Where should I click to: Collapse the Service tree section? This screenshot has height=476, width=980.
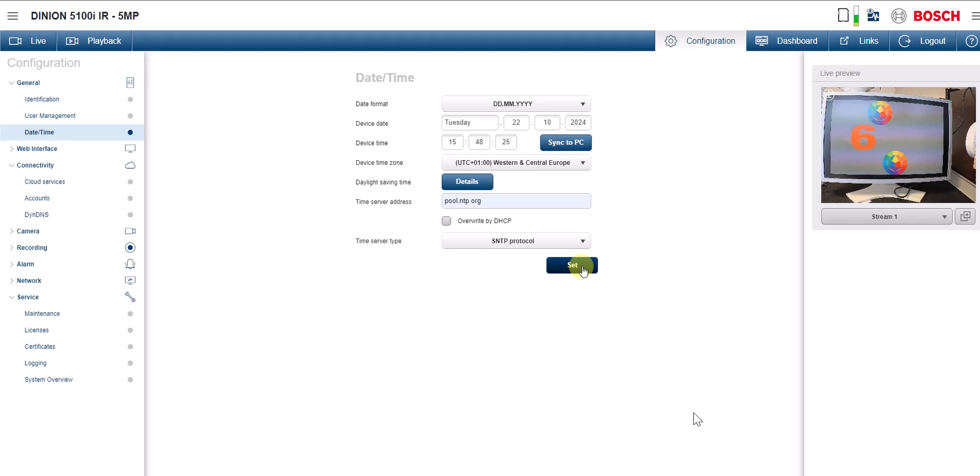[x=11, y=297]
